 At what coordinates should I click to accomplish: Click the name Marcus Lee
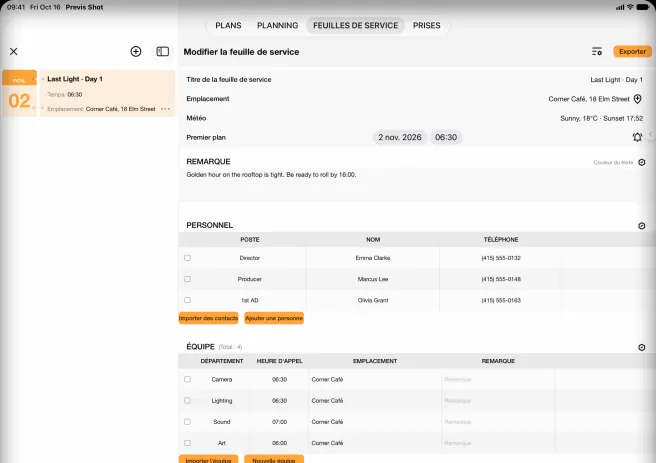373,279
